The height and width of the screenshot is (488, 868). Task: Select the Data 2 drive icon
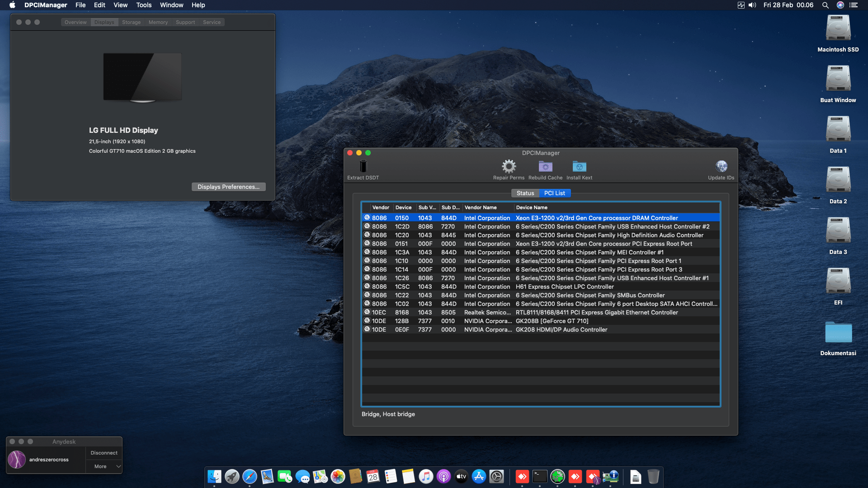tap(838, 180)
